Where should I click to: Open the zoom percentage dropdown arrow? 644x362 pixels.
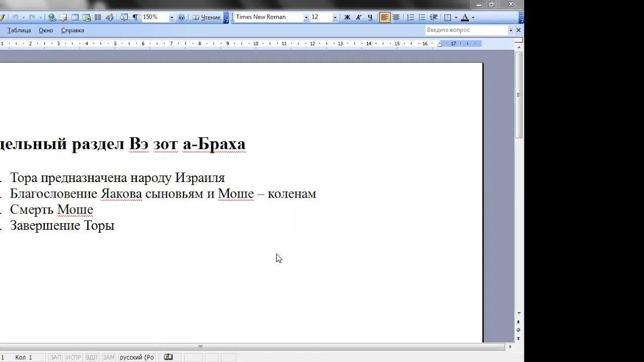(172, 17)
